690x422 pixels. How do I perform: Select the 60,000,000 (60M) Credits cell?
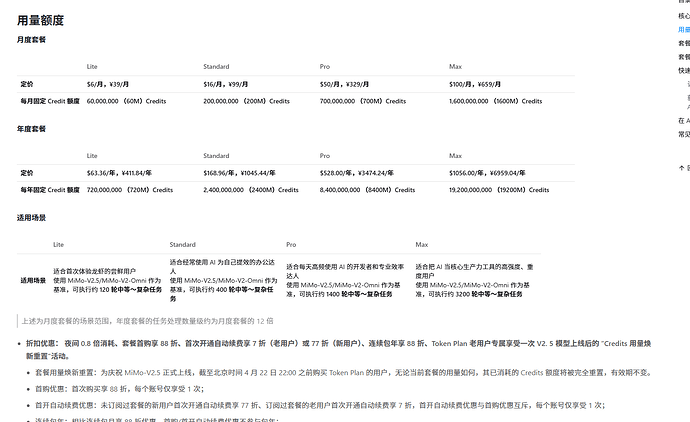pyautogui.click(x=126, y=101)
